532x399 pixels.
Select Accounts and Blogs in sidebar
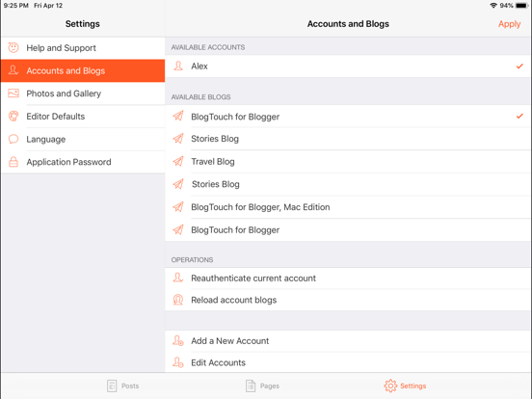[83, 70]
